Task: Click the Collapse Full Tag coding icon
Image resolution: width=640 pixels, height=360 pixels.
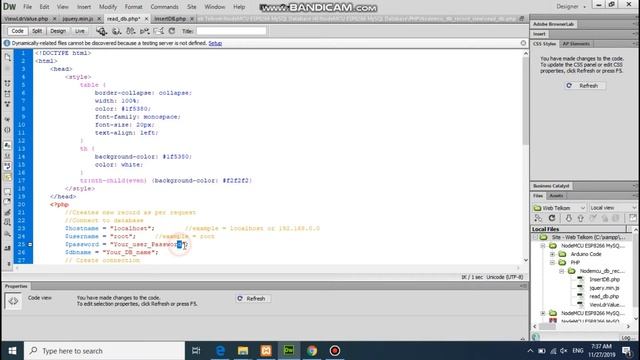Action: (7, 83)
